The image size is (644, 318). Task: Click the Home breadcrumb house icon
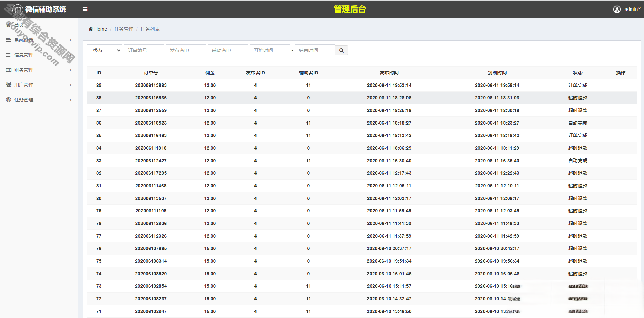click(x=91, y=29)
